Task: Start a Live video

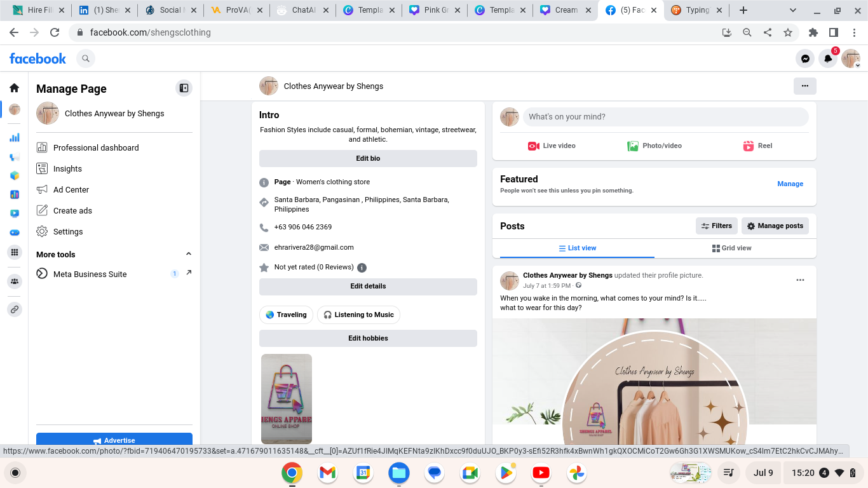Action: [x=552, y=146]
